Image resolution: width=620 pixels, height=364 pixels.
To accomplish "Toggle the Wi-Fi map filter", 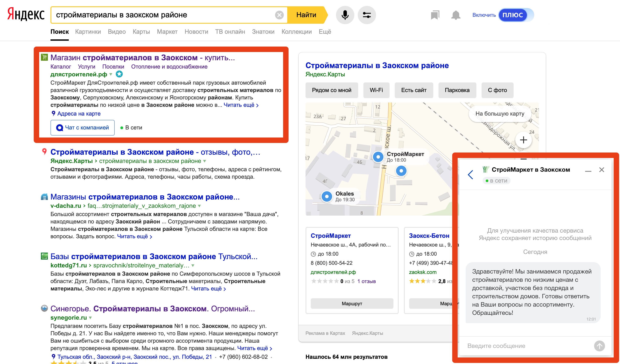I will 376,90.
